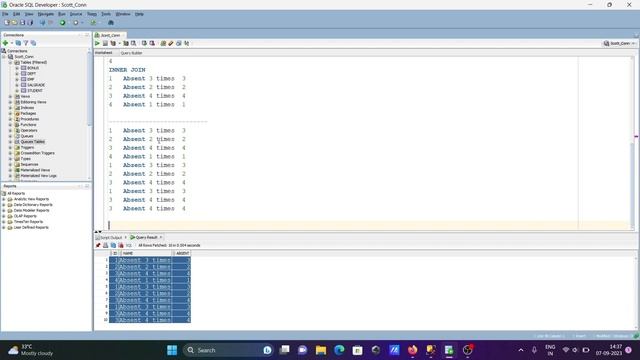Select the All Reports node
This screenshot has width=640, height=360.
[x=16, y=193]
